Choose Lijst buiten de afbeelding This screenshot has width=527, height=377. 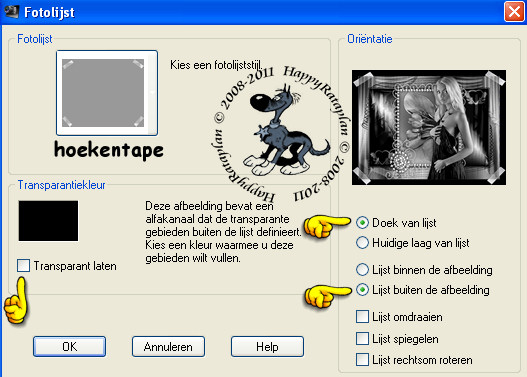coord(362,290)
